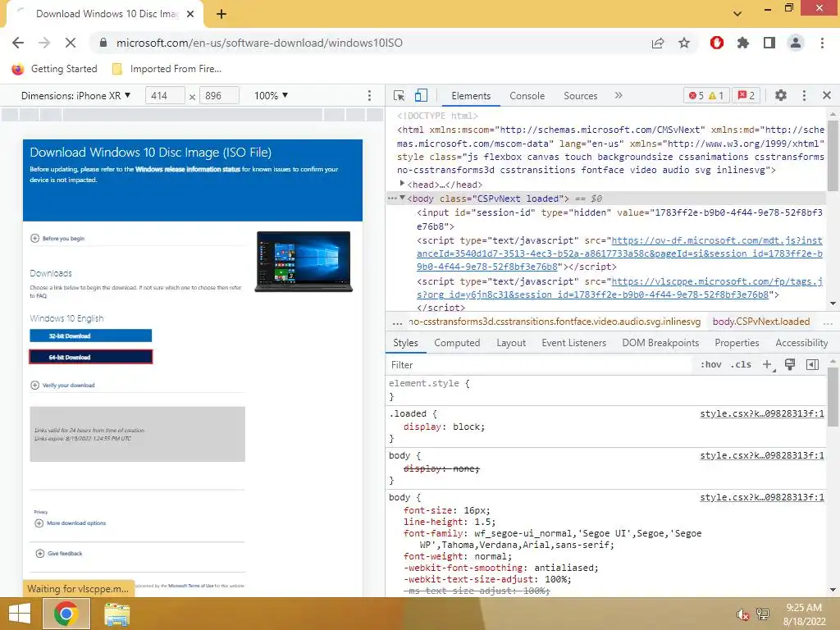Select the inspect element picker tool

[399, 95]
